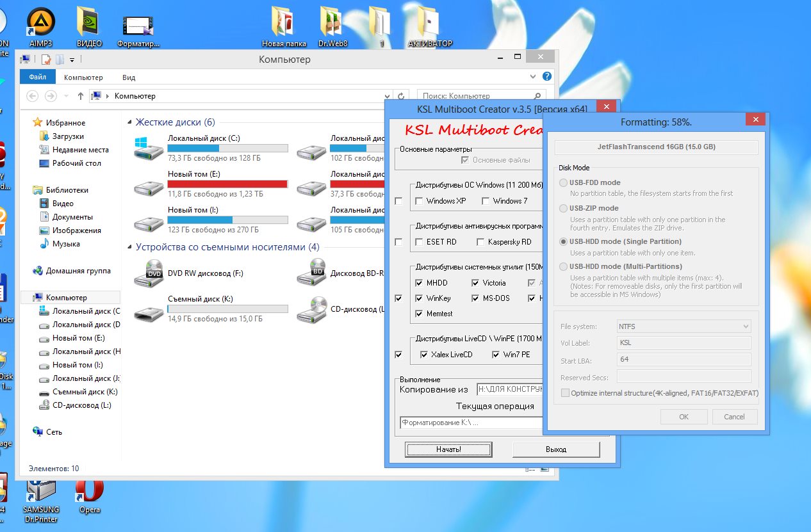This screenshot has width=811, height=532.
Task: Open the Файл ribbon tab
Action: tap(38, 77)
